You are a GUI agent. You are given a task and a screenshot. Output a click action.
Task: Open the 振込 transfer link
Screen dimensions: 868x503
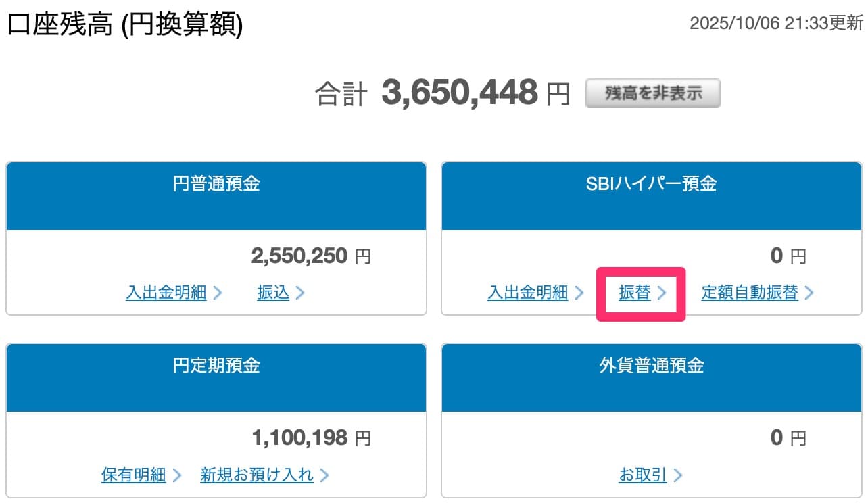(273, 293)
